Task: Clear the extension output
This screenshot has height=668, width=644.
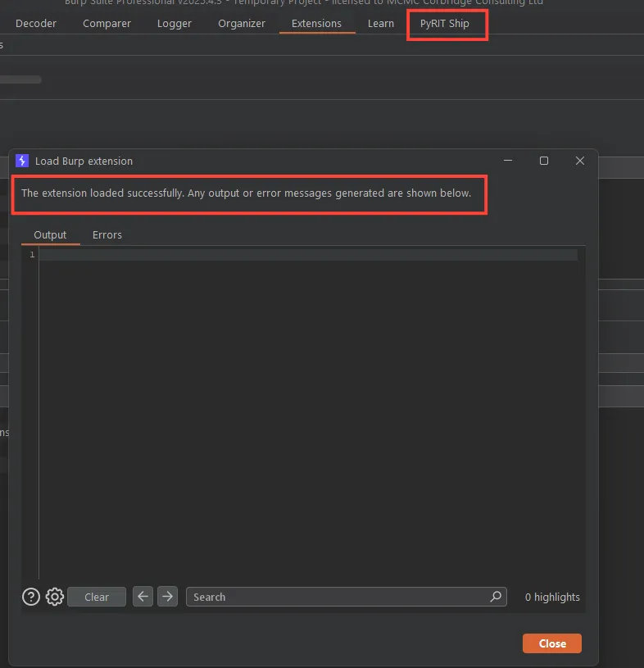Action: click(97, 597)
